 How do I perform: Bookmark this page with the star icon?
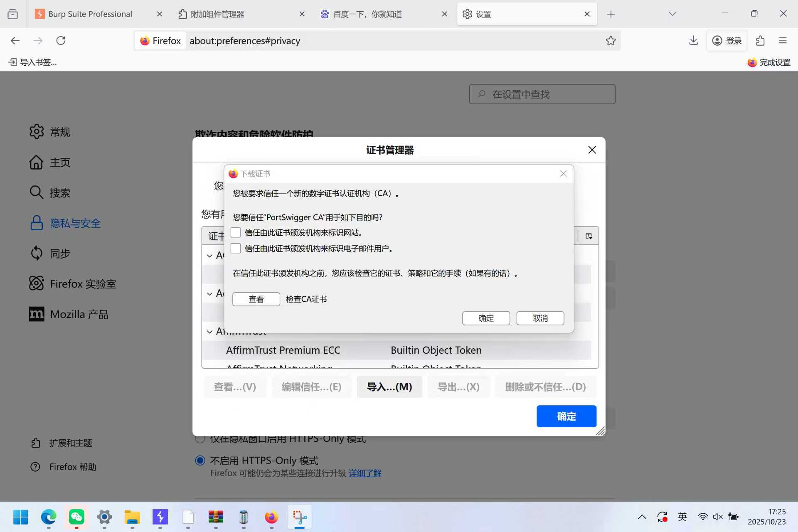611,40
